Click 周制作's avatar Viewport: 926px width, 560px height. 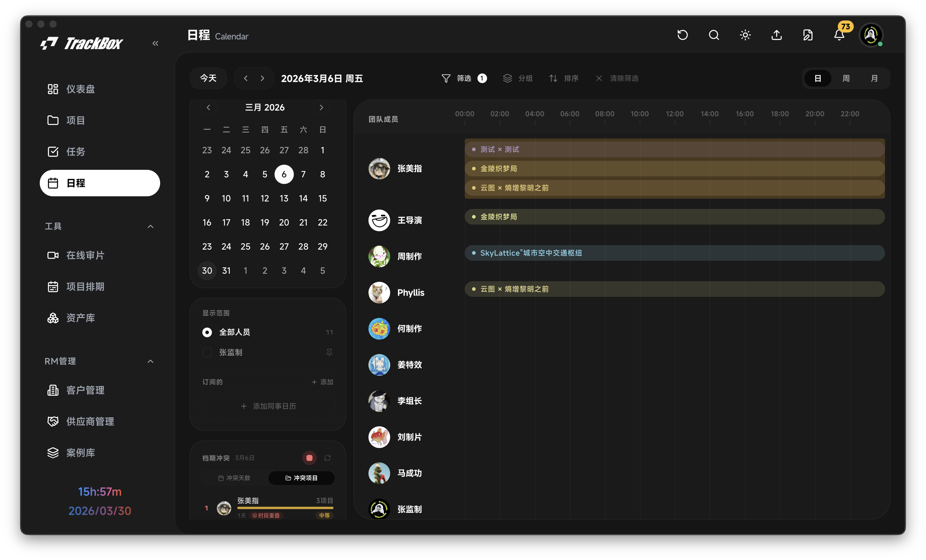(x=379, y=256)
